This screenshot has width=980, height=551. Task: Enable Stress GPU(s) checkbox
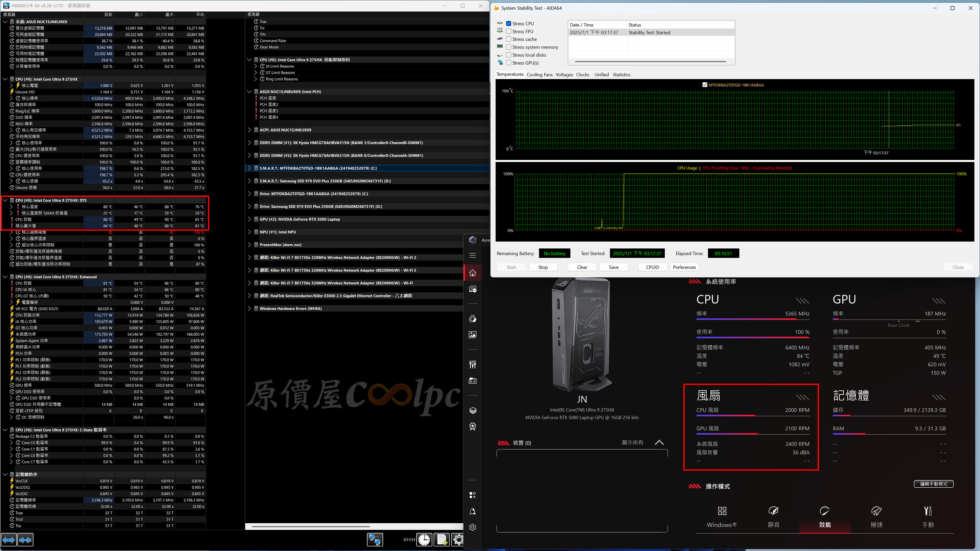[508, 63]
